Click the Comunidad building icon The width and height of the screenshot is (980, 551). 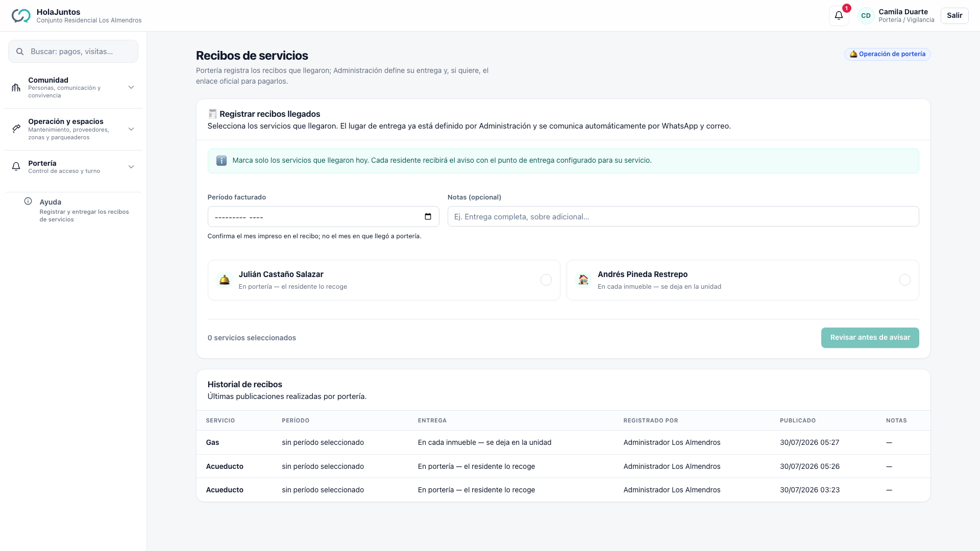[x=16, y=88]
